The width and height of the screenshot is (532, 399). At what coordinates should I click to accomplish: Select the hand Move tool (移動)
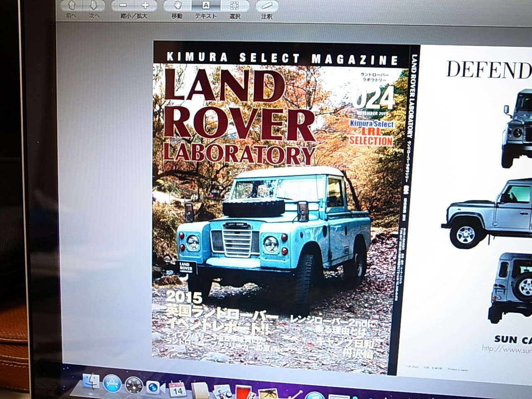[x=177, y=6]
